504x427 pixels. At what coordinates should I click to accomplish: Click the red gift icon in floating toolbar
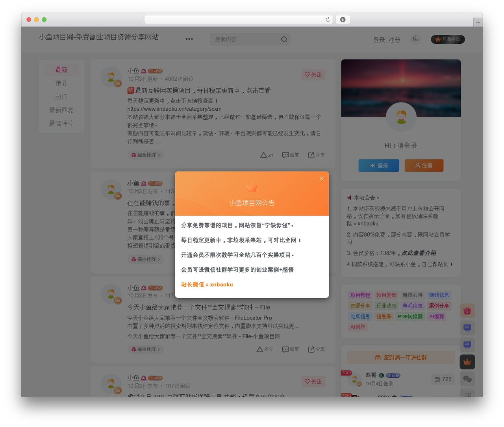point(467,311)
